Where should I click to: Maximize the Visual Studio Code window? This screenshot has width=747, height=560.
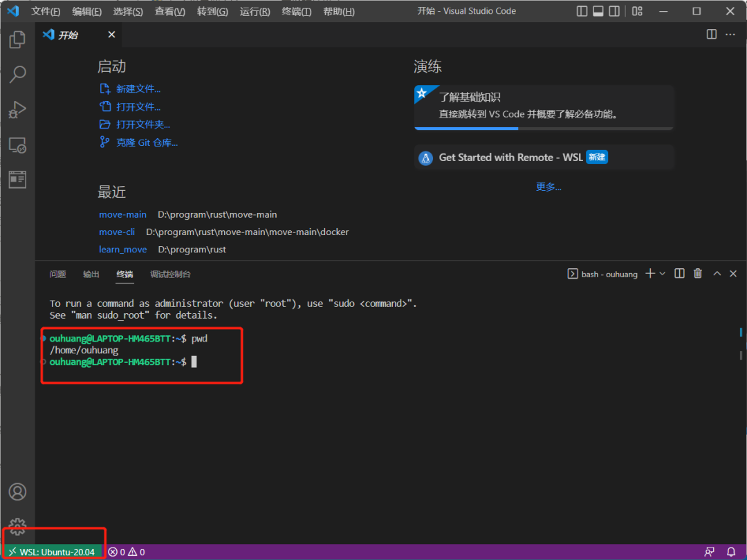pos(697,11)
